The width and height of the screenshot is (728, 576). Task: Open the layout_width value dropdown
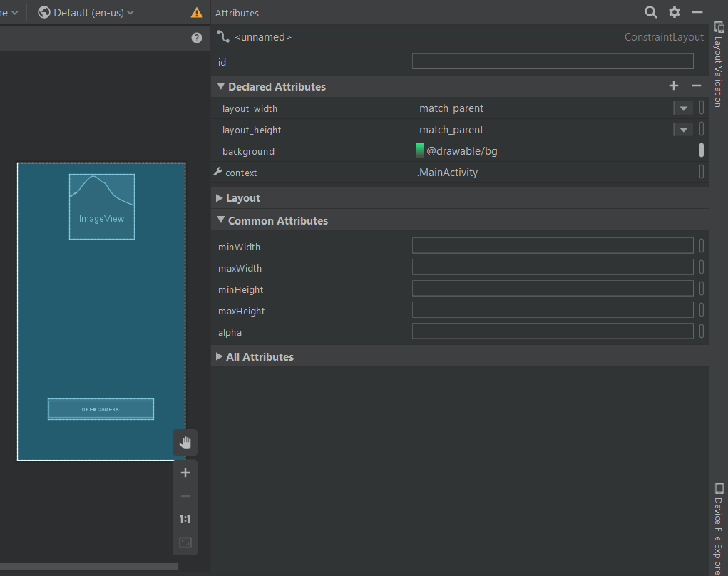click(x=682, y=108)
